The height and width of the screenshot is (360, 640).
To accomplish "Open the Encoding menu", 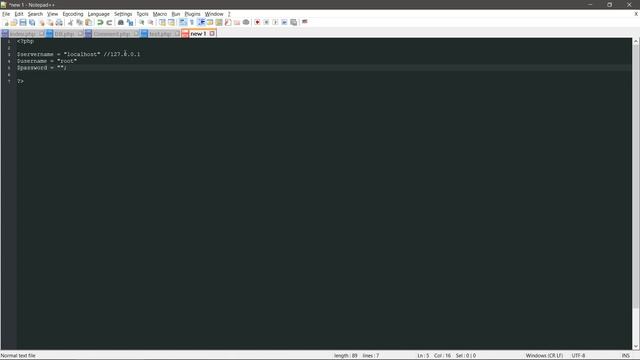I will pos(73,14).
